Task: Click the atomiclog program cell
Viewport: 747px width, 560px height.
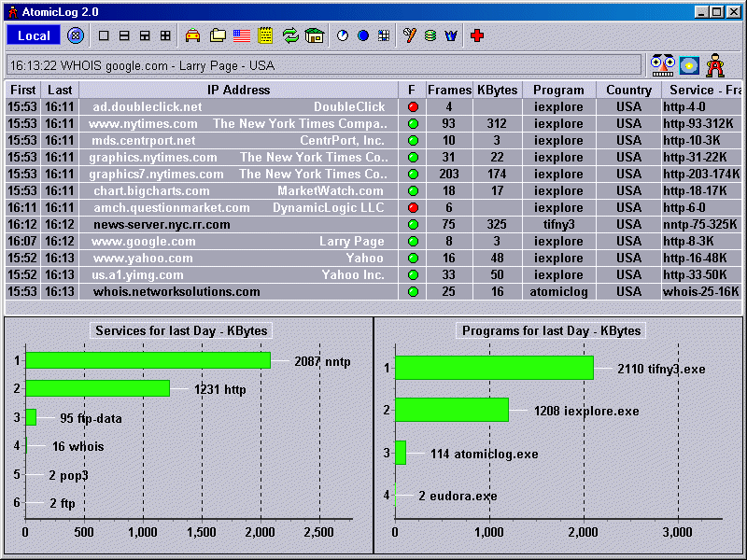Action: [x=558, y=291]
